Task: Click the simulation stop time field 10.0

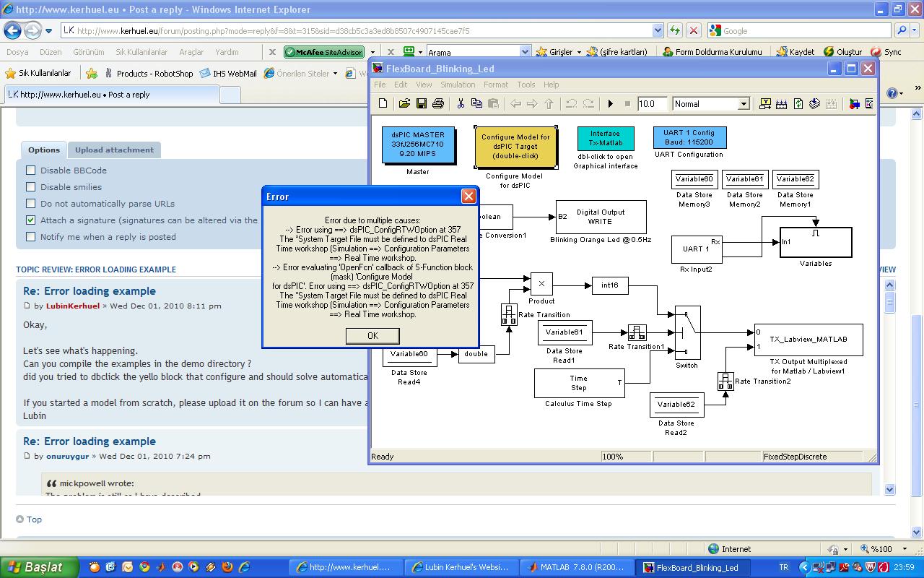Action: (652, 104)
